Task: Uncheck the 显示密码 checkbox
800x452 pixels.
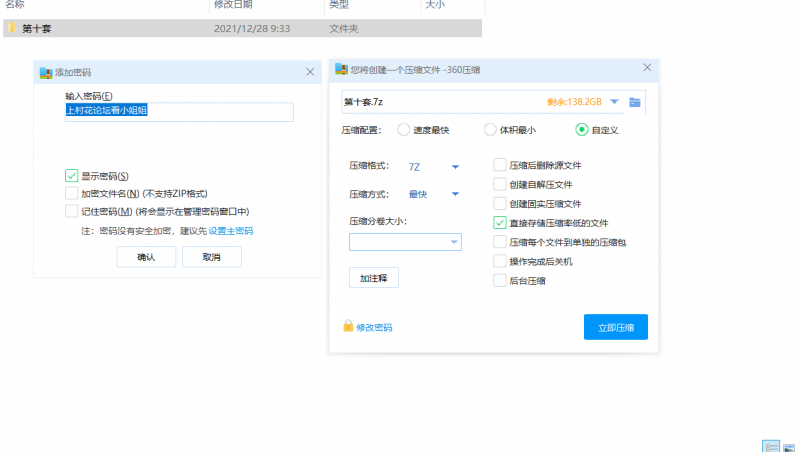Action: (x=71, y=176)
